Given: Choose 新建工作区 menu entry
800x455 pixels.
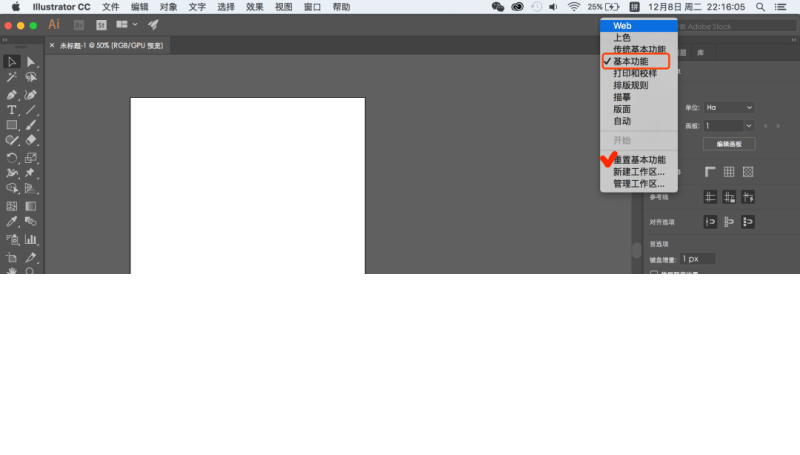Looking at the screenshot, I should point(639,172).
